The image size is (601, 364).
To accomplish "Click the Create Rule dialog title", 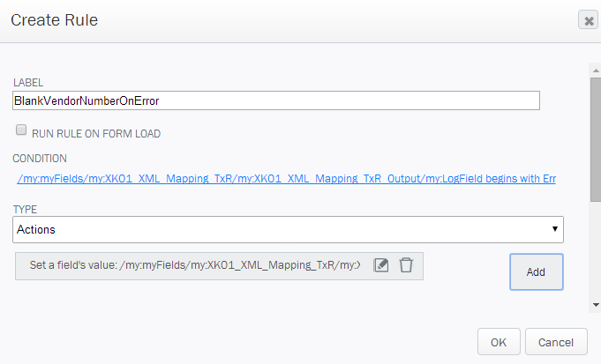I will (x=55, y=20).
